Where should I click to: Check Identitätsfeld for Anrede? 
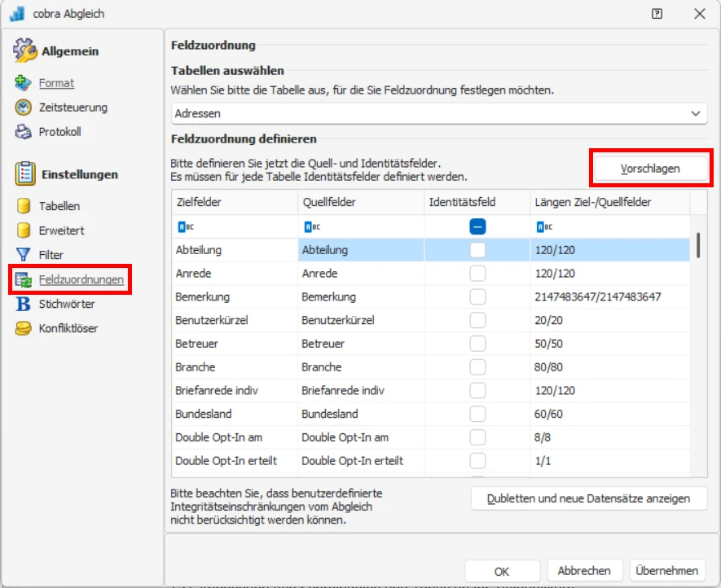pos(477,274)
